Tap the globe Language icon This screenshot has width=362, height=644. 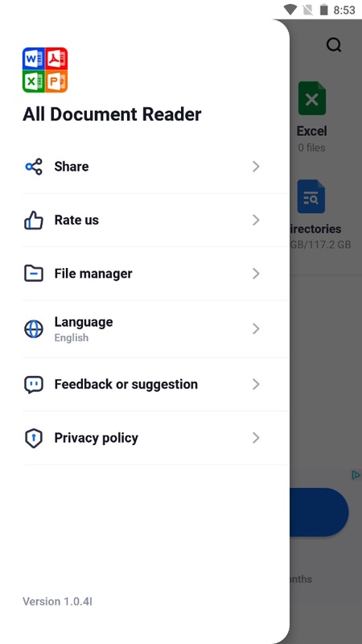(34, 329)
